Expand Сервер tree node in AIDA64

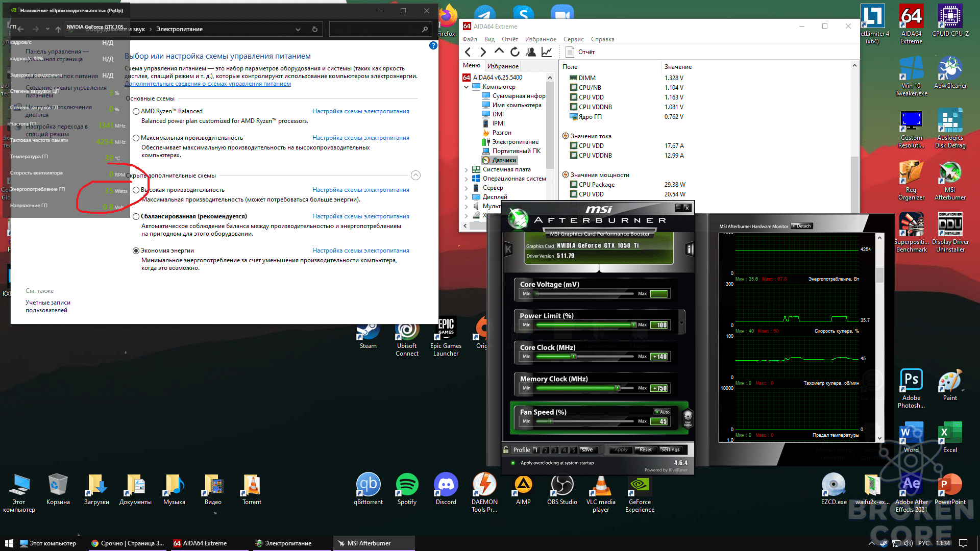[466, 188]
